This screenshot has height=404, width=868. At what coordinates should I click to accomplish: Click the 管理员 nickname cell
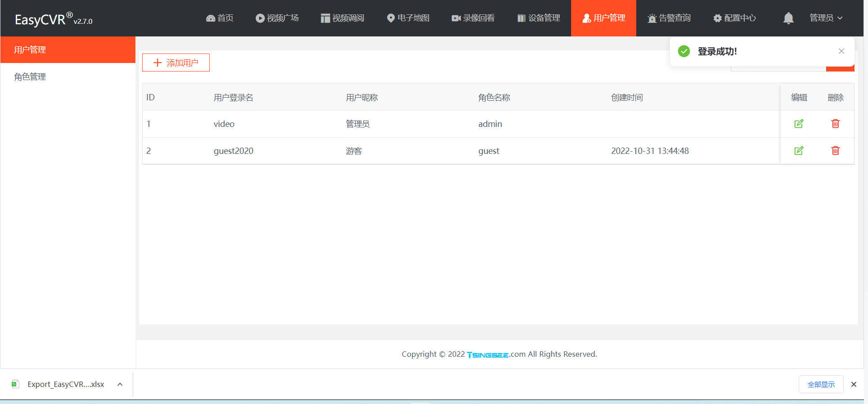point(358,124)
